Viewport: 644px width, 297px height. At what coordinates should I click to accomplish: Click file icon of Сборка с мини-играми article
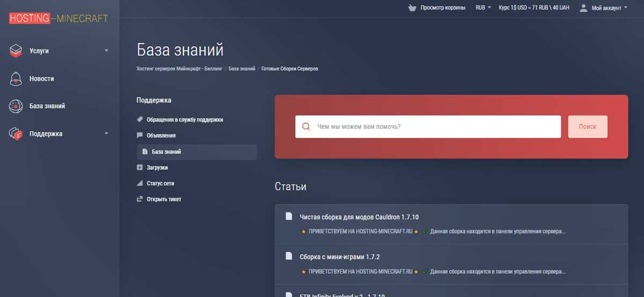(289, 256)
